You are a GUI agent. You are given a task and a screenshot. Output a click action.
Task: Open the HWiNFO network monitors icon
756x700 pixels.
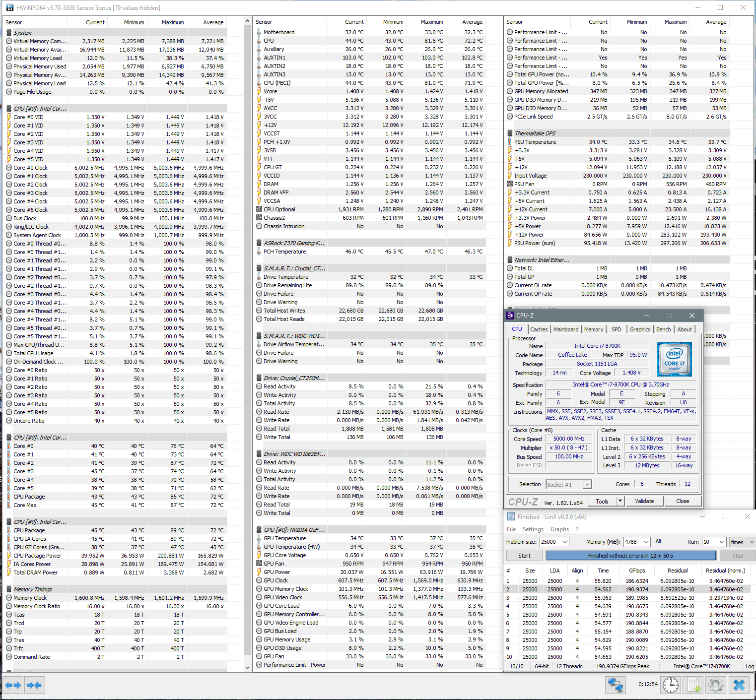point(616,685)
